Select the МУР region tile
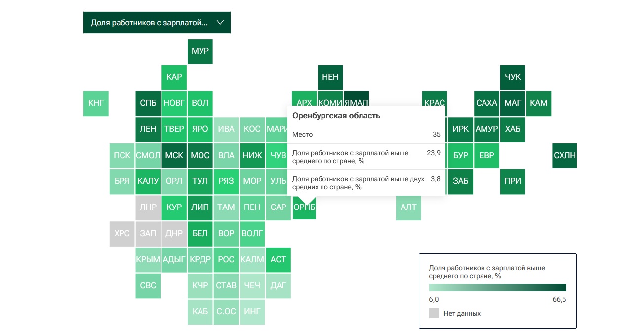 (200, 51)
